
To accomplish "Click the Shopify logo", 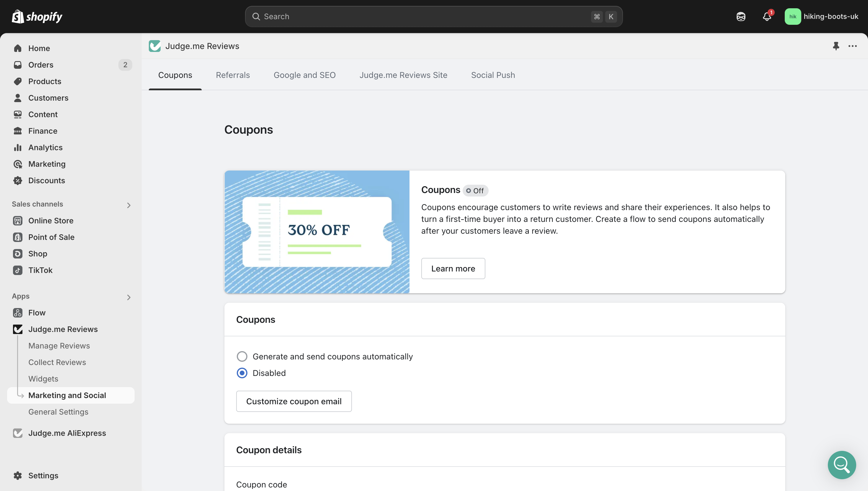I will point(37,17).
